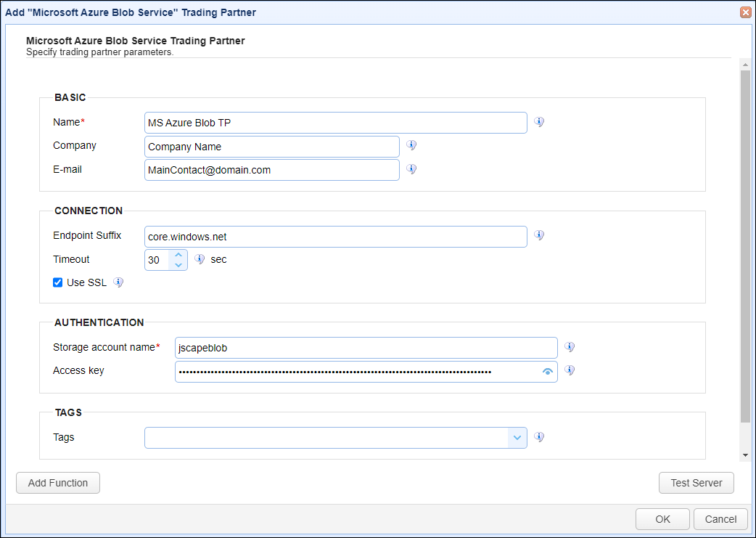The image size is (756, 538).
Task: Click the Access key label
Action: point(78,370)
